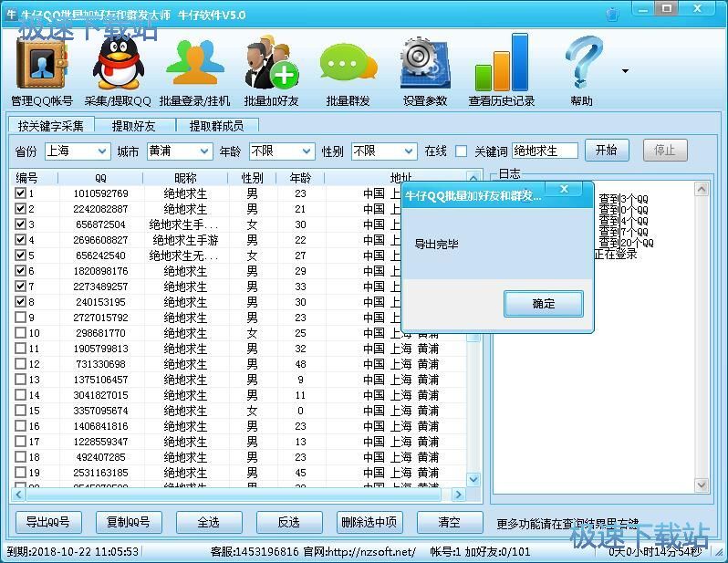This screenshot has width=728, height=563.
Task: Check row 16 checkbox
Action: 20,426
